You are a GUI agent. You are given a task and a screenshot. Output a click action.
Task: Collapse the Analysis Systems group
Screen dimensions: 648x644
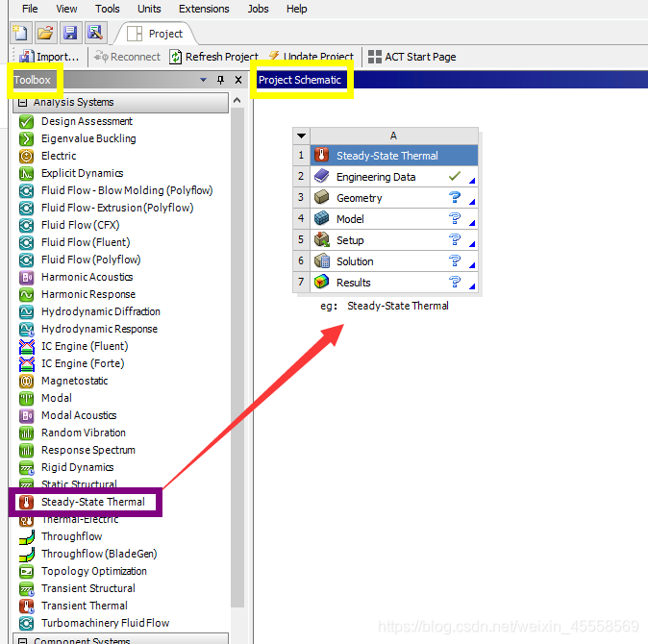(x=23, y=102)
